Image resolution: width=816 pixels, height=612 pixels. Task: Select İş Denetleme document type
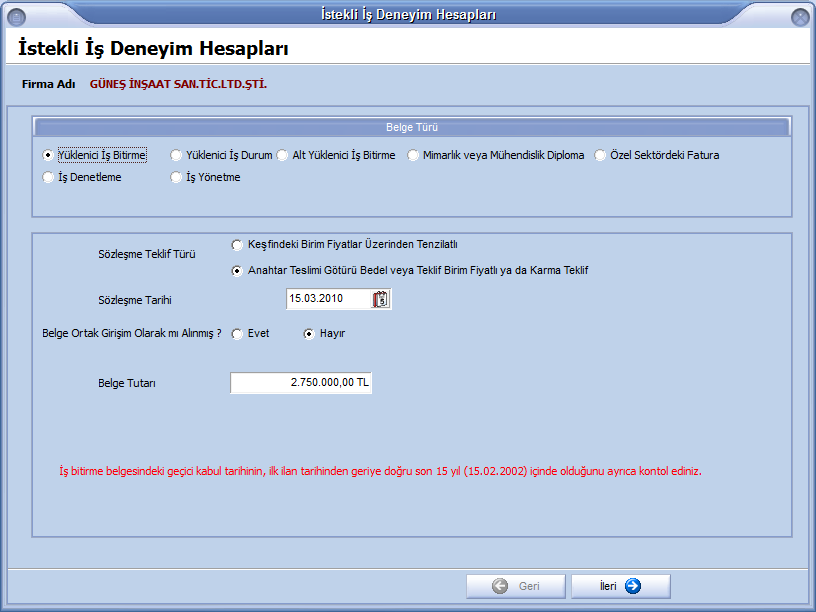click(47, 177)
